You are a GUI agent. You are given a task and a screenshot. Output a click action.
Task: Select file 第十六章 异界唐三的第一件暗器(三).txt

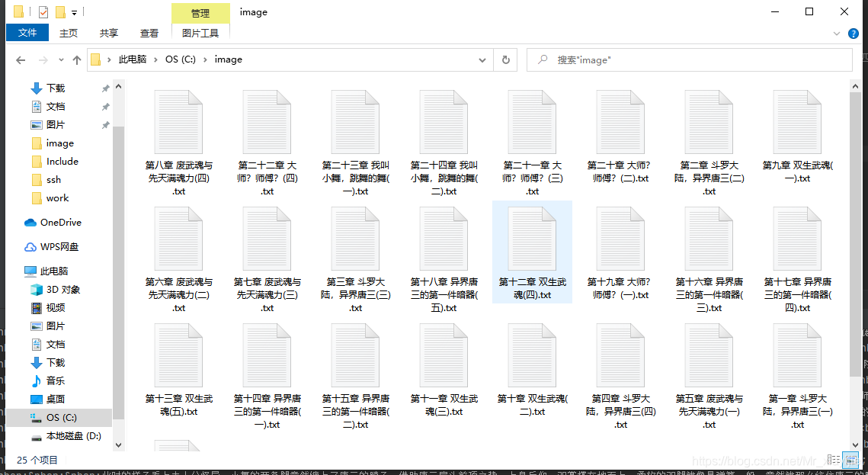(x=709, y=259)
